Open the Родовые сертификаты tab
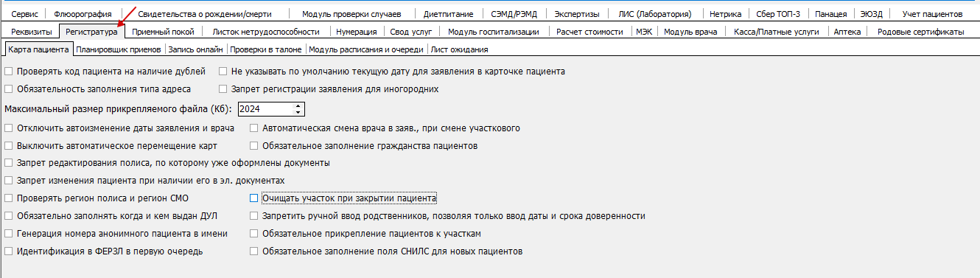This screenshot has height=278, width=980. click(x=921, y=32)
